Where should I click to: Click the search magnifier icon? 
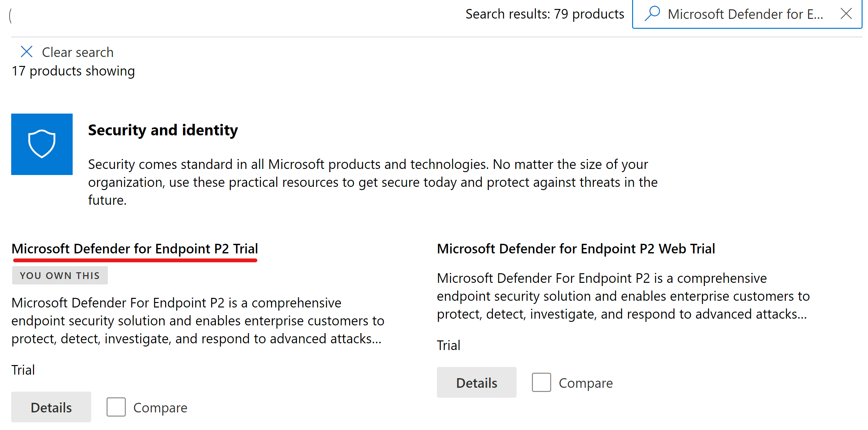coord(652,13)
